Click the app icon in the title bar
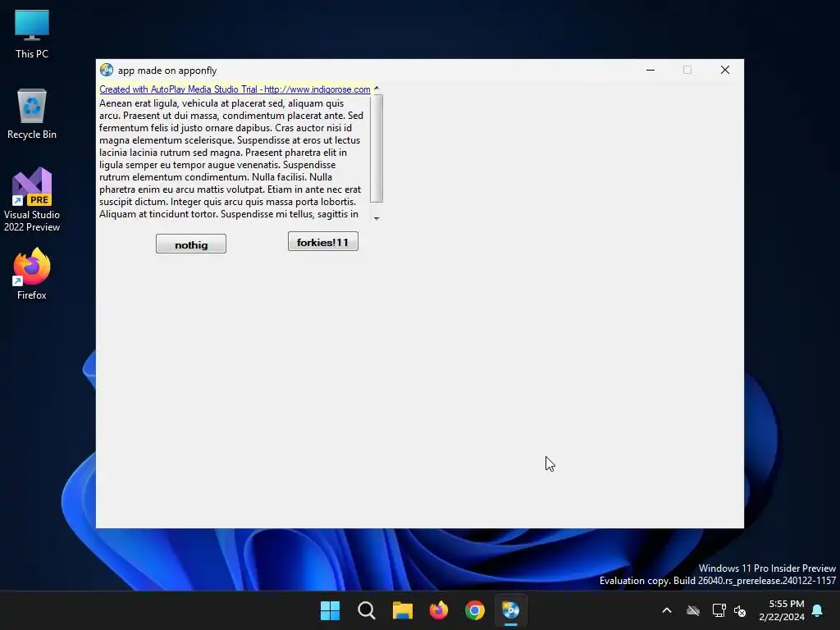 coord(107,71)
